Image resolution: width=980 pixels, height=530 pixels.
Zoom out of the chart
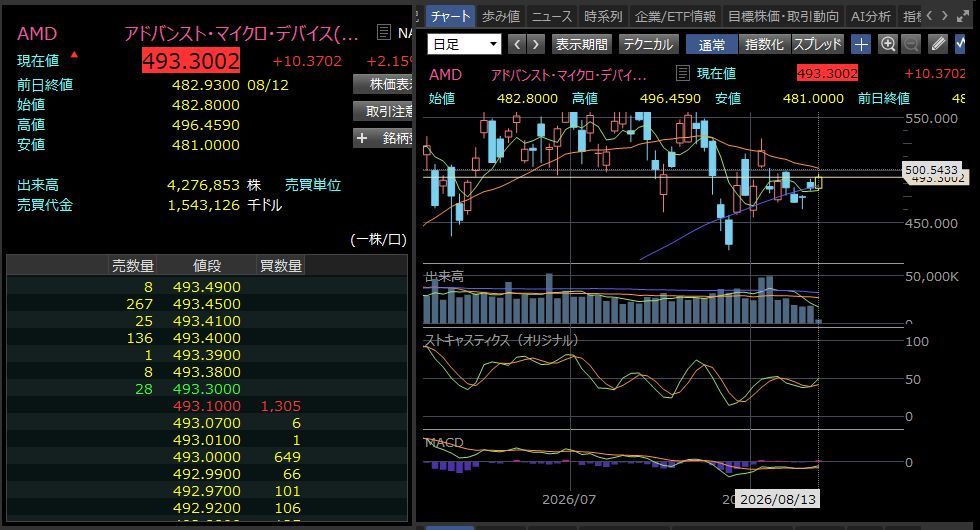[911, 44]
